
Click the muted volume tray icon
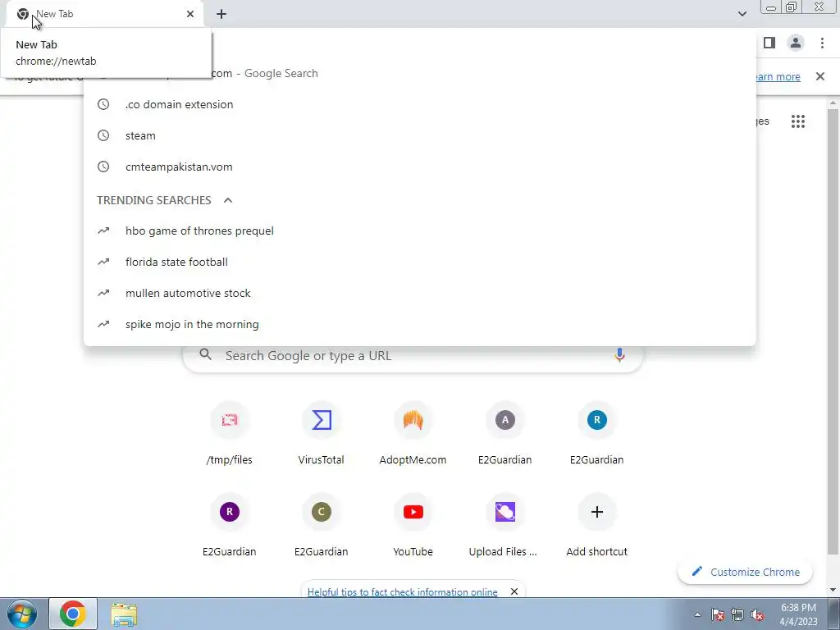757,614
